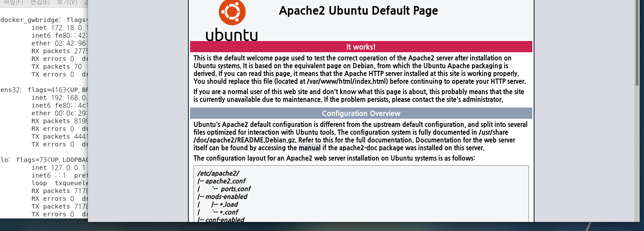Click the 'TX packets 4441' terminal line

59,136
